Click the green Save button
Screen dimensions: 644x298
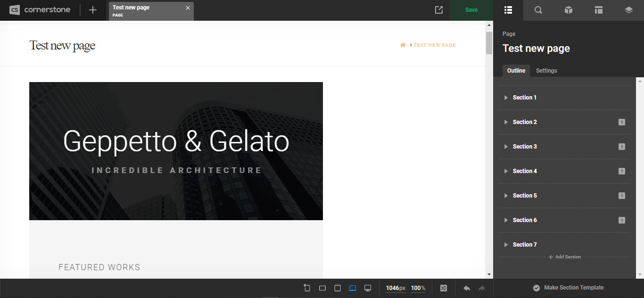tap(471, 10)
